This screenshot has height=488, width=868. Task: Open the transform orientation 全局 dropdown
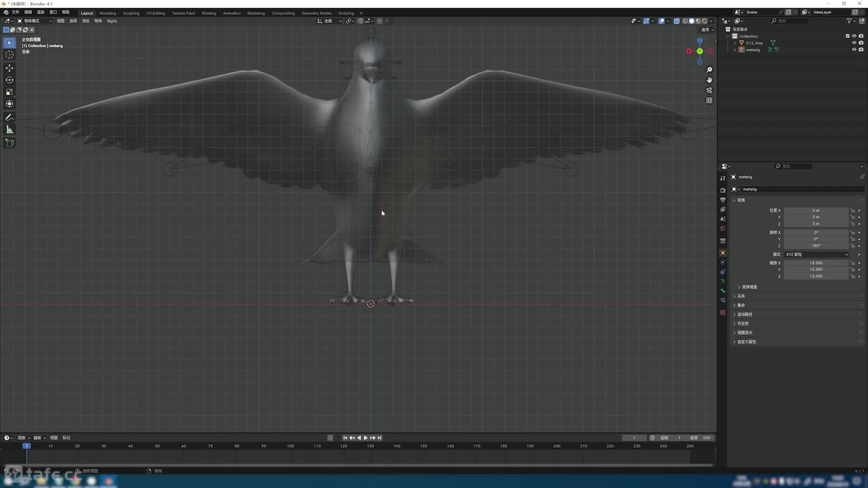[330, 21]
